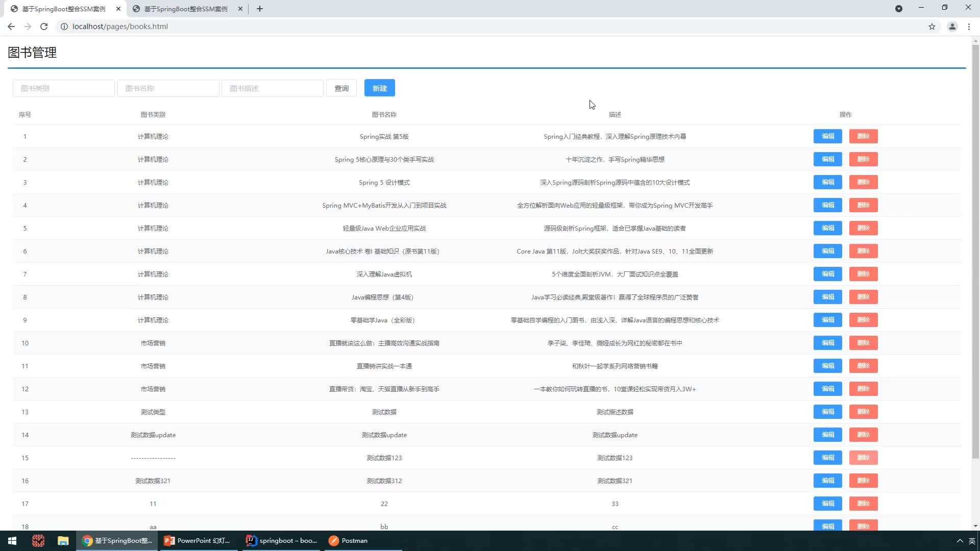Delete row 17 with name 22
980x551 pixels.
click(x=864, y=504)
